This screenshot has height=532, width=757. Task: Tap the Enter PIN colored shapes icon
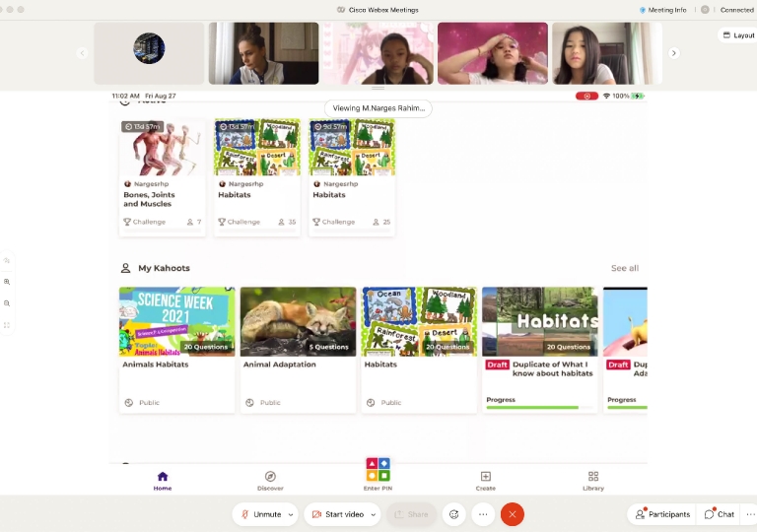tap(378, 470)
